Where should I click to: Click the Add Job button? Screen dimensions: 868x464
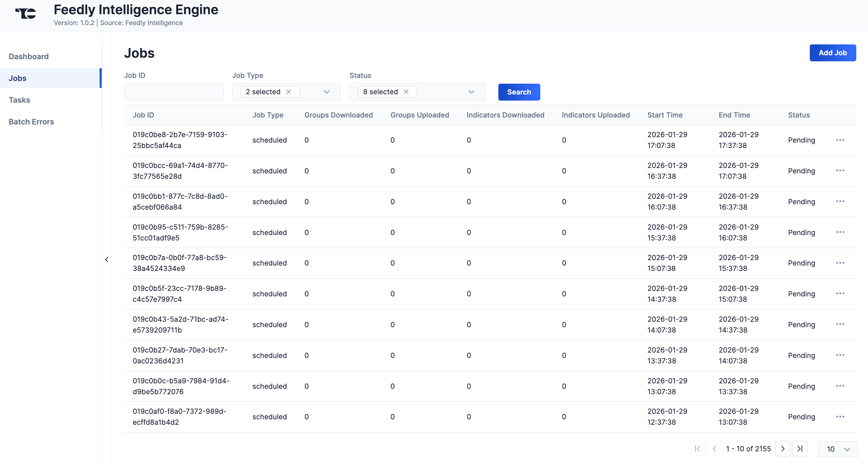(833, 53)
